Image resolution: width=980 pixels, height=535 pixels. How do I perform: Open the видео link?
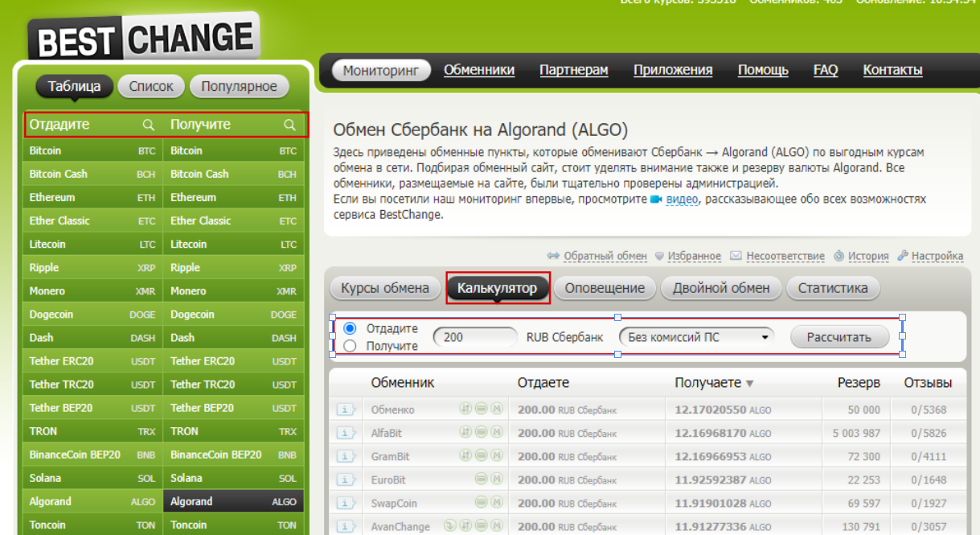(x=682, y=199)
